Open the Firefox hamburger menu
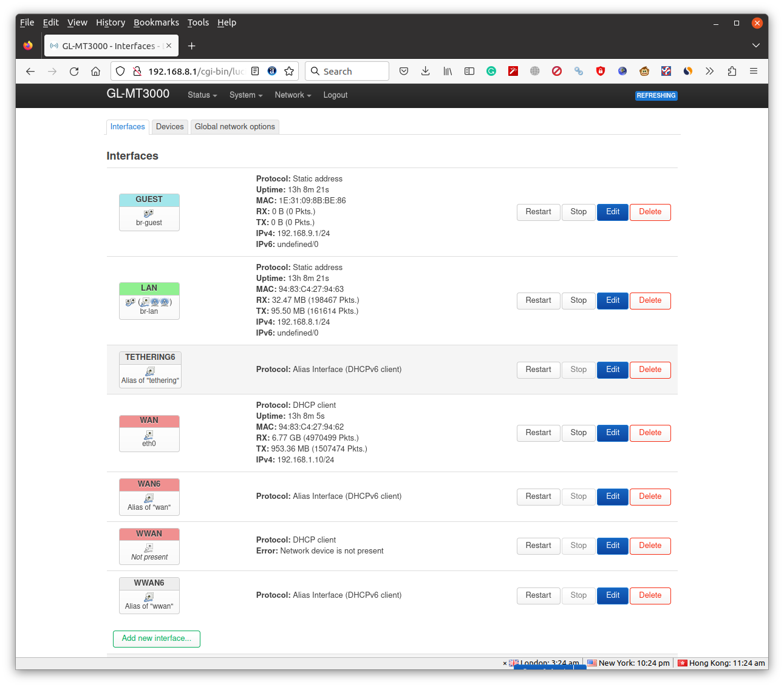This screenshot has width=784, height=687. pos(754,71)
